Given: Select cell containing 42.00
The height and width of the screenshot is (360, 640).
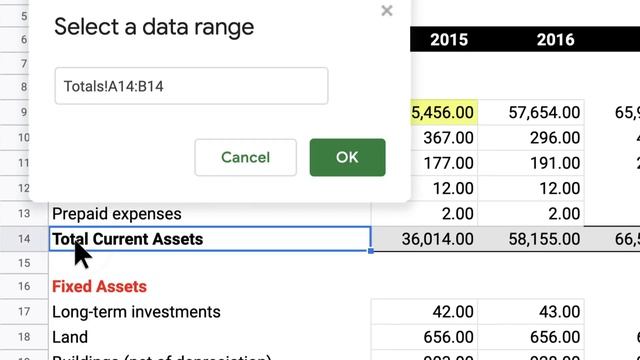Looking at the screenshot, I should click(x=424, y=312).
